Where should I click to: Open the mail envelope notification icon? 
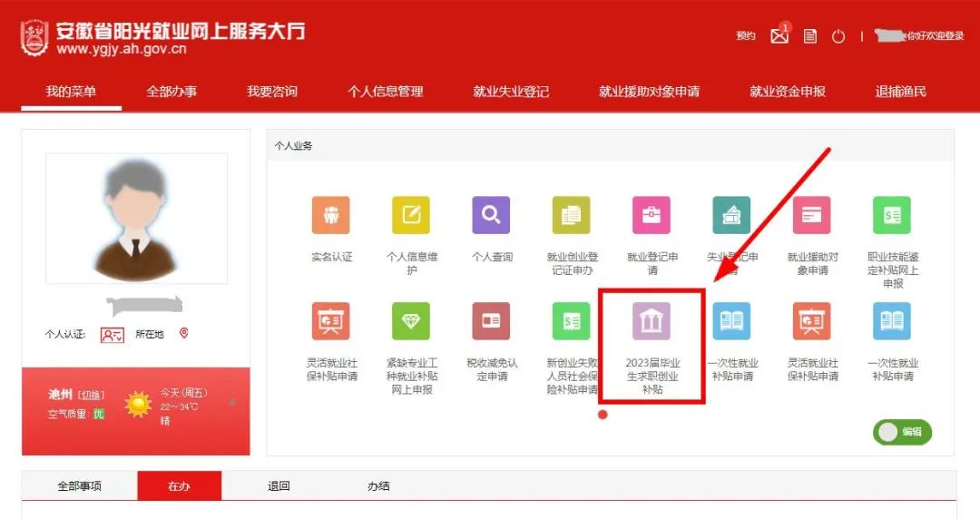click(779, 36)
